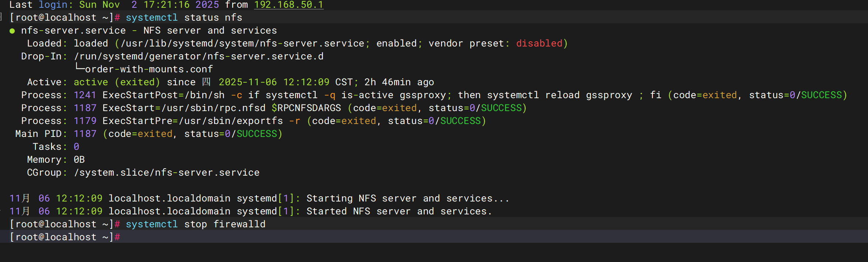Click 'ExecStartPre=/usr/sbin/exportfs' text
Viewport: 868px width, 262px height.
193,121
